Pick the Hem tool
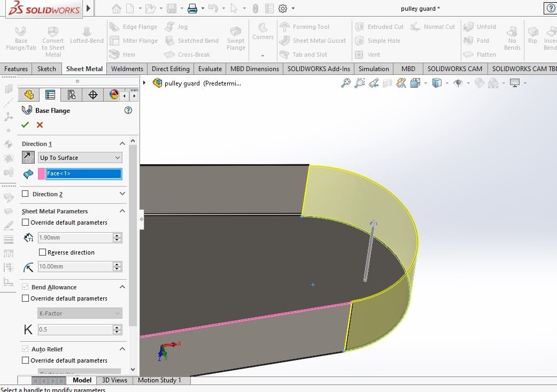This screenshot has width=557, height=392. 122,55
